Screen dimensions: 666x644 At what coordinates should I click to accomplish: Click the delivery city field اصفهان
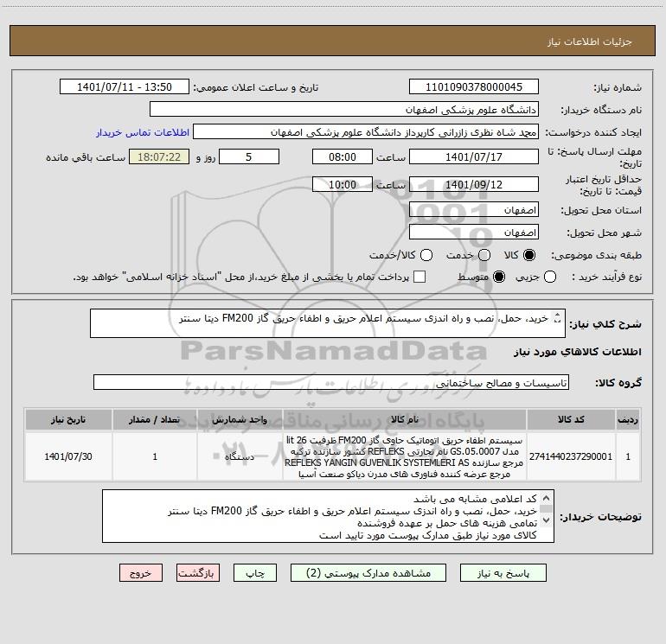pyautogui.click(x=474, y=232)
